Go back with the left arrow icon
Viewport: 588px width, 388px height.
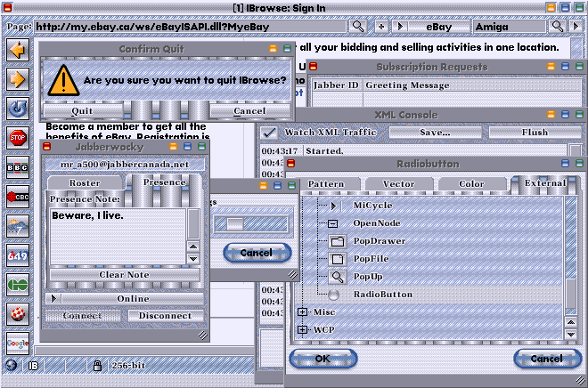(18, 50)
